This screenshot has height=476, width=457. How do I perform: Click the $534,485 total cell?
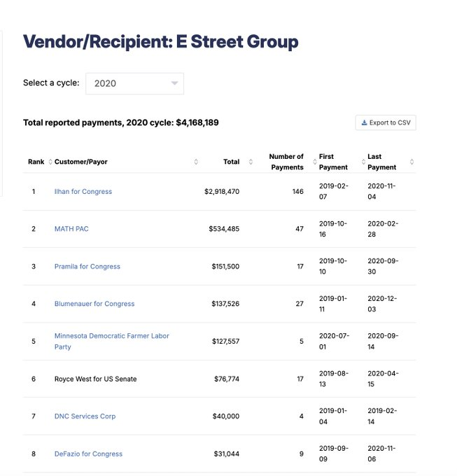224,229
